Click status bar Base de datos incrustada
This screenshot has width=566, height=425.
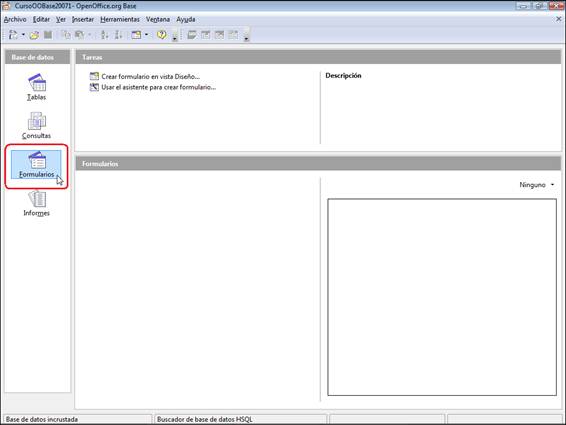tap(42, 420)
